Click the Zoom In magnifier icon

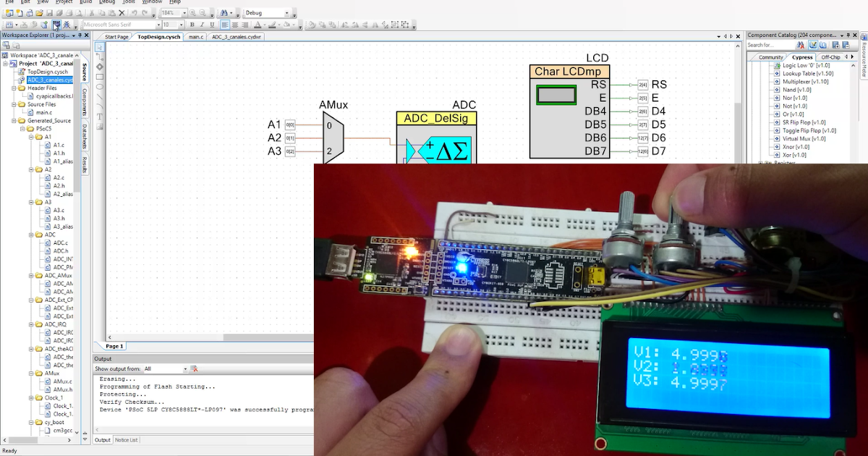[192, 12]
